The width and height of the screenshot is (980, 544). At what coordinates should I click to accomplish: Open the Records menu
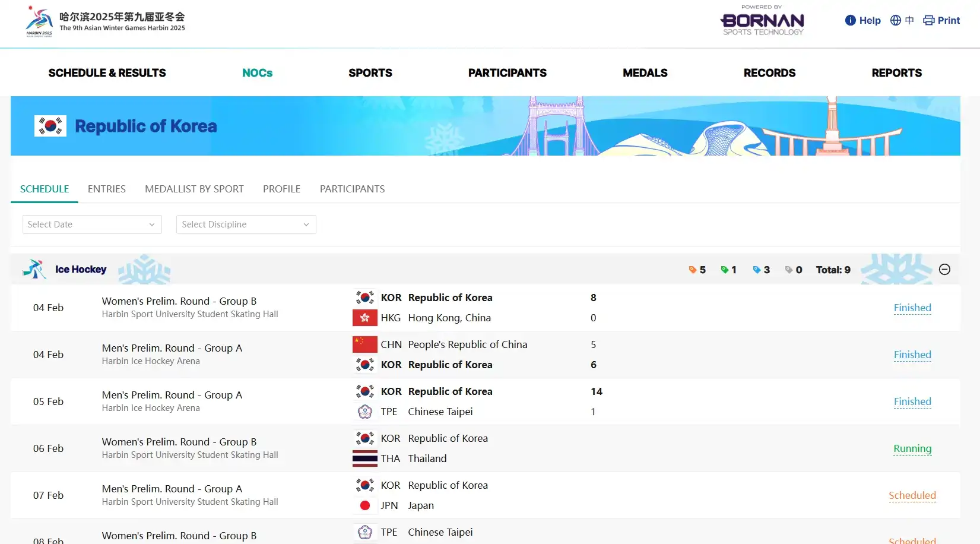tap(769, 73)
